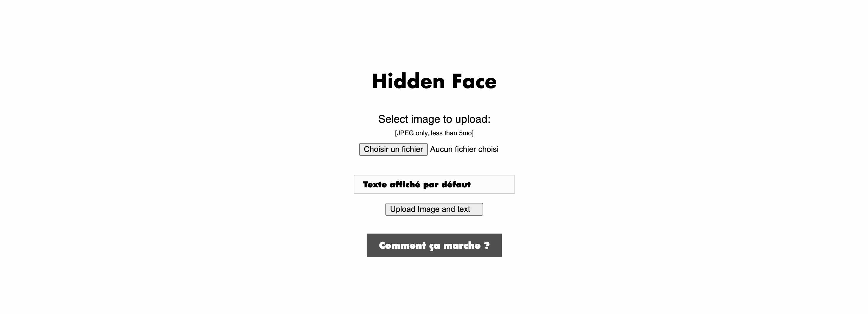
Task: Click the JPEG size limit hint text
Action: point(434,133)
